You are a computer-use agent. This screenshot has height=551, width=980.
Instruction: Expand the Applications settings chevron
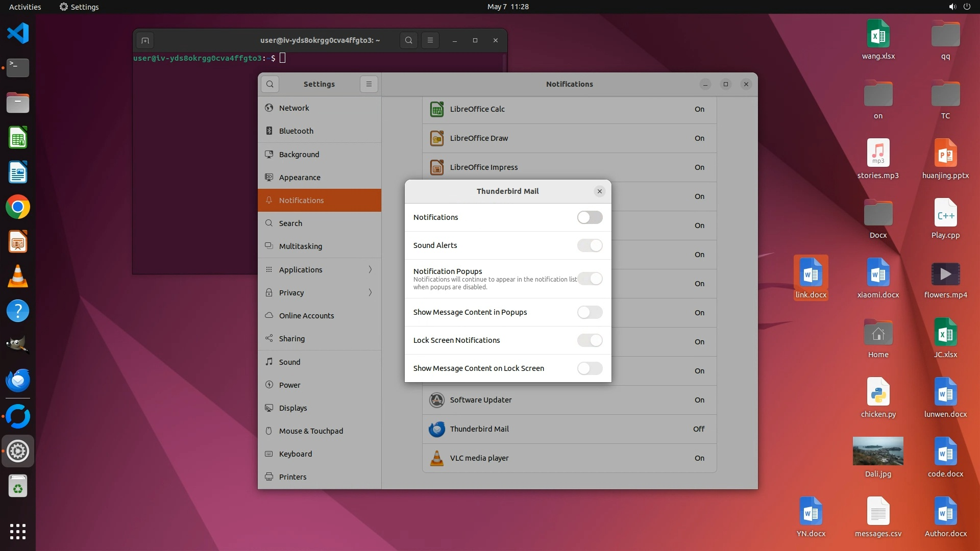[x=370, y=269]
